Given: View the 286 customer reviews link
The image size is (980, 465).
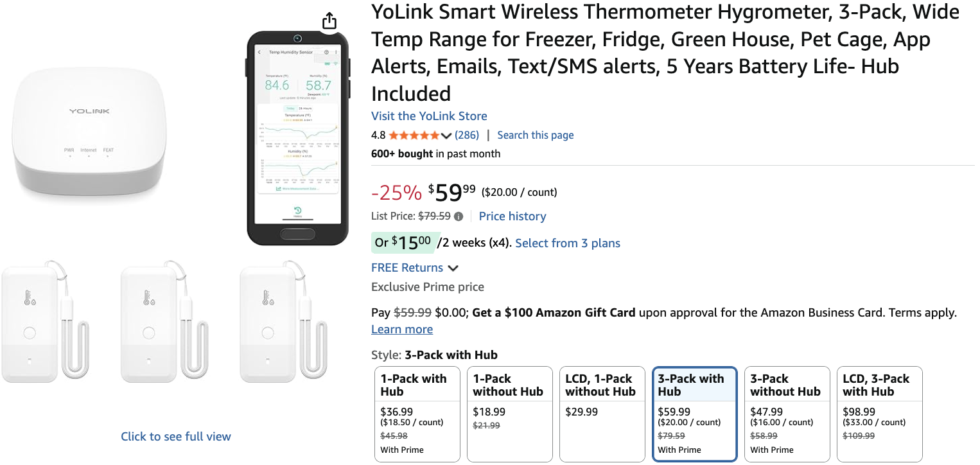Looking at the screenshot, I should coord(467,135).
